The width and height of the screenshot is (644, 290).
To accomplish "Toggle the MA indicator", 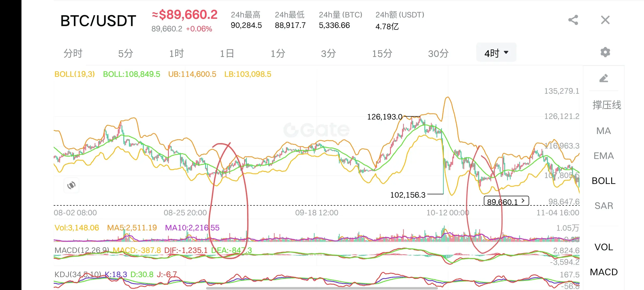I will tap(603, 131).
